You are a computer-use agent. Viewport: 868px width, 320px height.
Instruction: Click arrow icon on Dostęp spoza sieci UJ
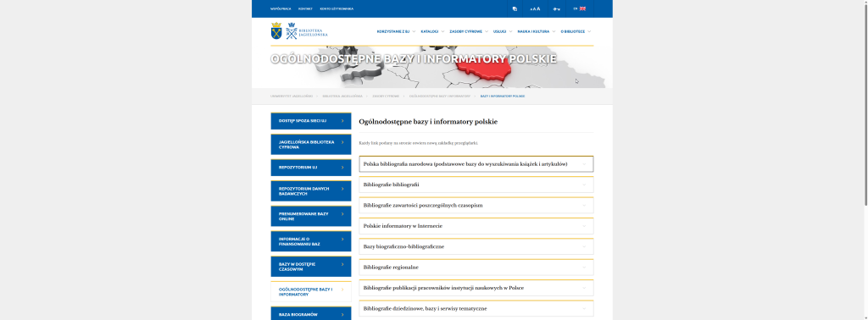point(342,120)
